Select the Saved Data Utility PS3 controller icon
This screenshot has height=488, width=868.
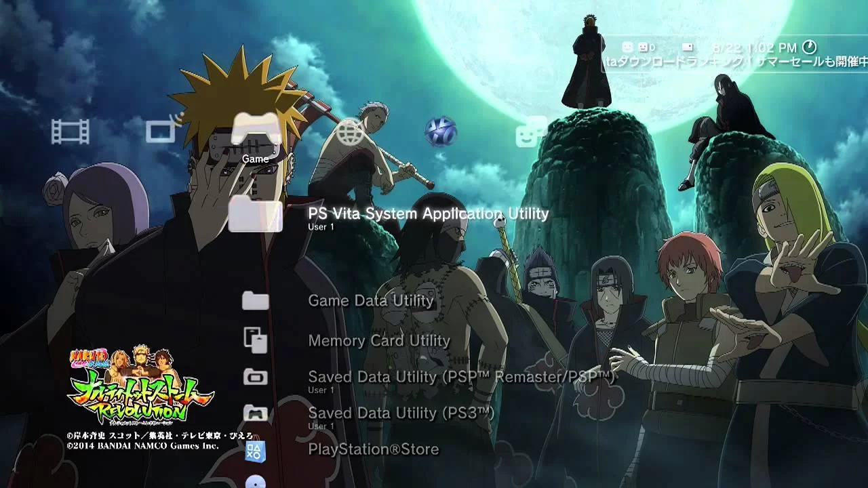pos(256,413)
